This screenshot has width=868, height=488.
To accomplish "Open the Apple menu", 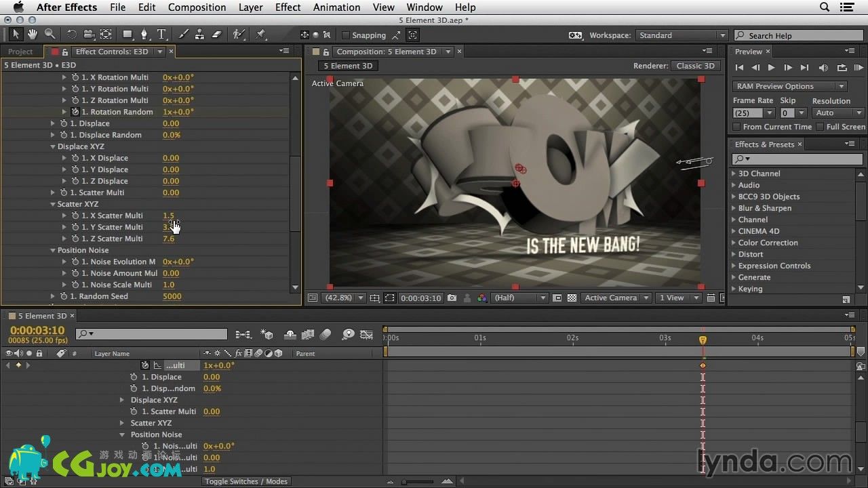I will click(18, 7).
